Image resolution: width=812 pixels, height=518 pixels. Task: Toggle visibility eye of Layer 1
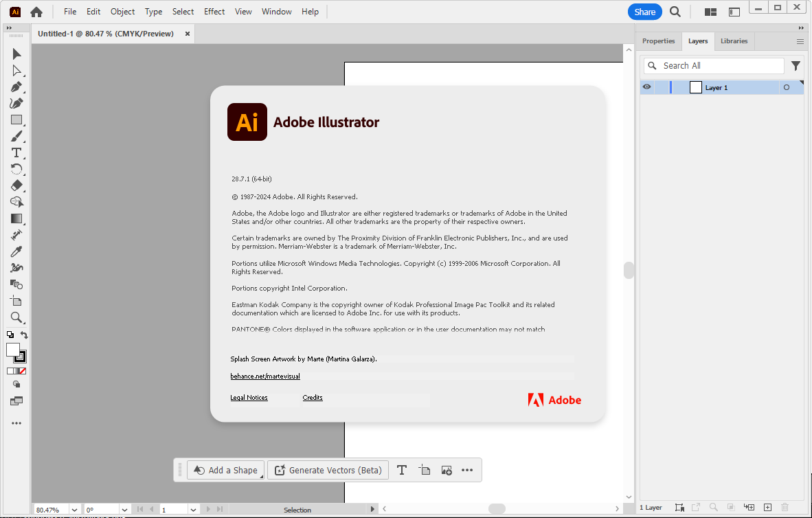(647, 87)
